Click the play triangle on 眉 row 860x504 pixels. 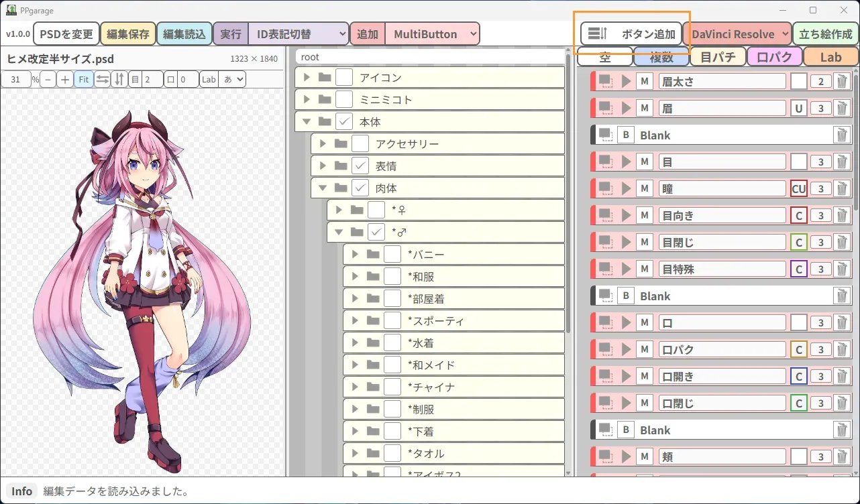(627, 109)
